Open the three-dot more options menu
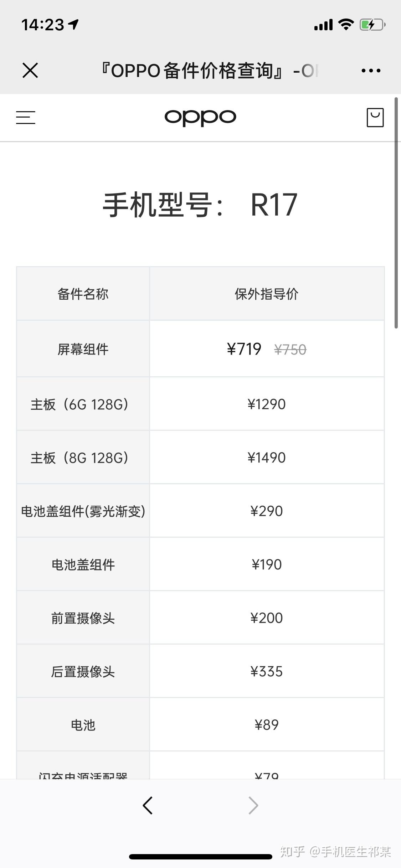 pos(371,71)
